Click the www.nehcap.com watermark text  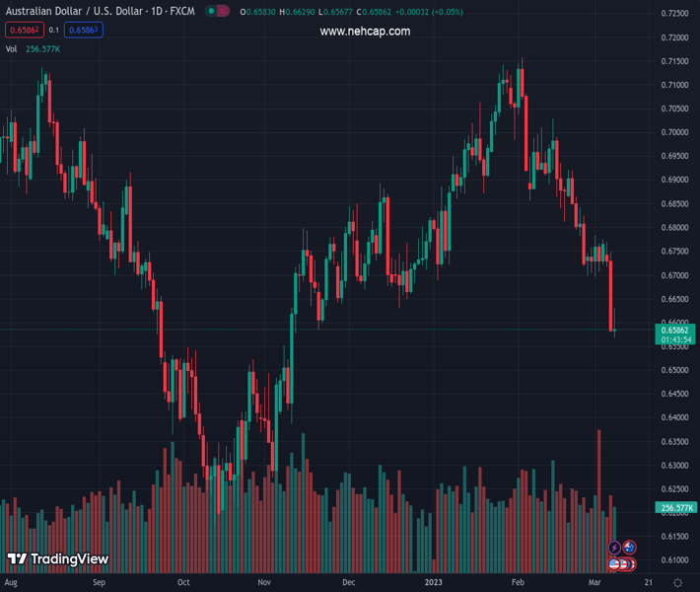[365, 32]
